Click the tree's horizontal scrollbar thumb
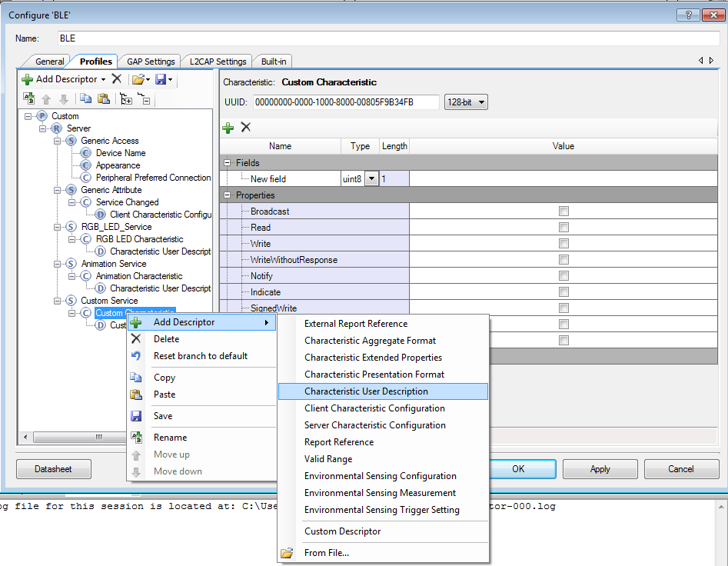 tap(79, 437)
